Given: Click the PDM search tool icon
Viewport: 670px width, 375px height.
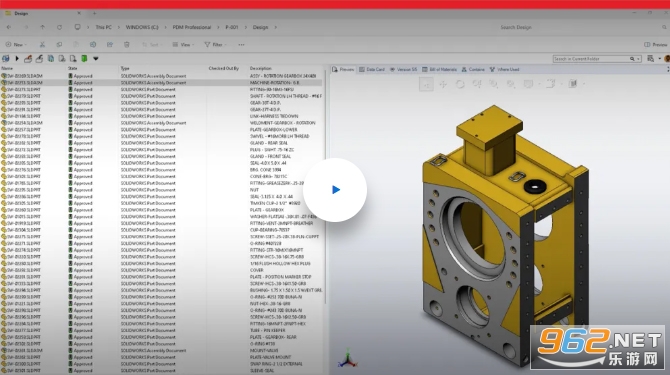Looking at the screenshot, I should 650,59.
